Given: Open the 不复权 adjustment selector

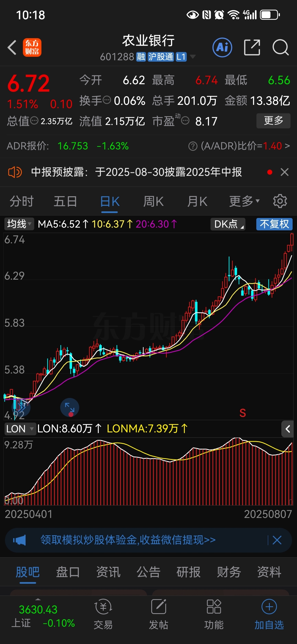Looking at the screenshot, I should click(274, 224).
